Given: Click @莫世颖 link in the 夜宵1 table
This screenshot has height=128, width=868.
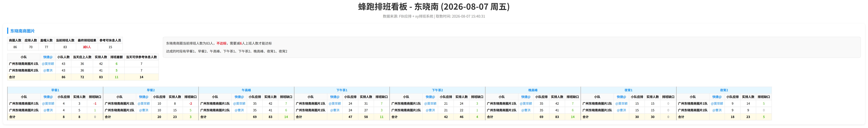Looking at the screenshot, I should point(621,104).
